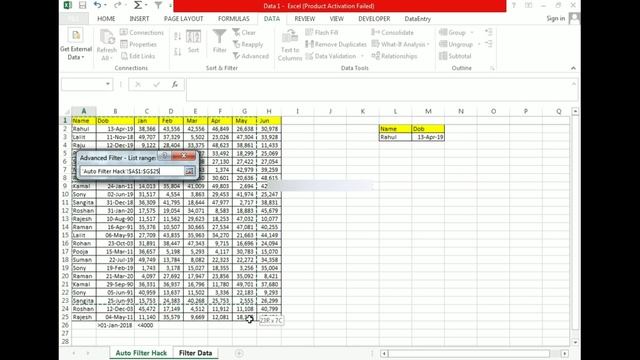Click row 1 header
This screenshot has height=360, width=640.
(65, 121)
